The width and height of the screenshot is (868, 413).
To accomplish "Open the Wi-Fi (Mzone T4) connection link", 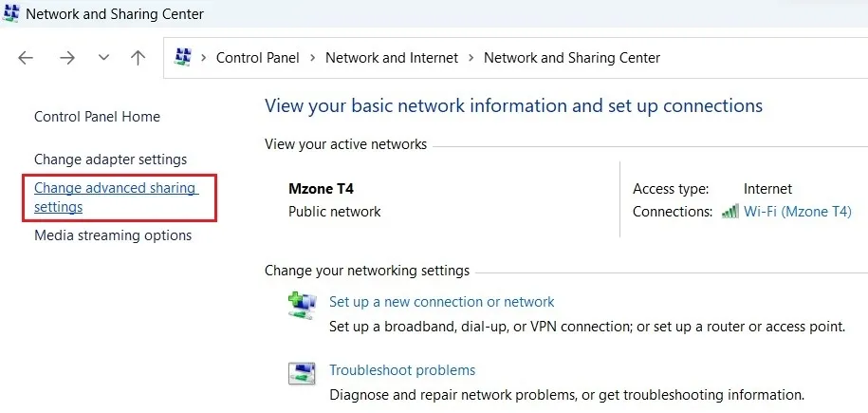I will 797,212.
